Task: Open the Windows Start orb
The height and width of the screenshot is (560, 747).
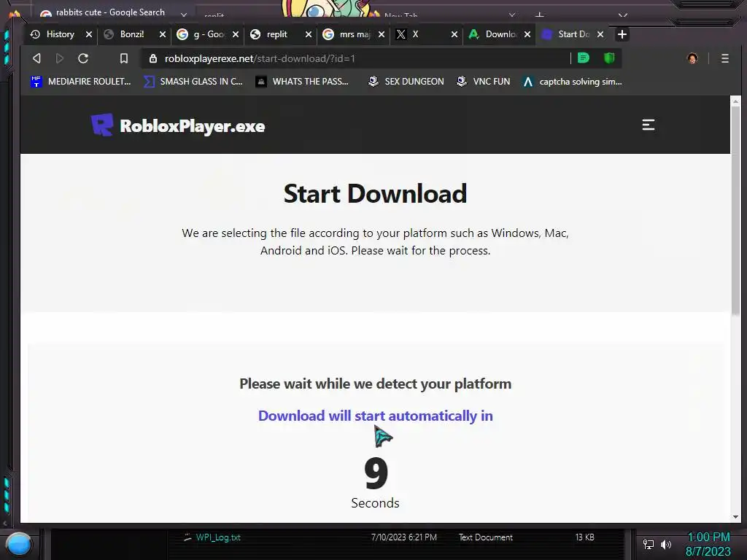Action: coord(18,544)
